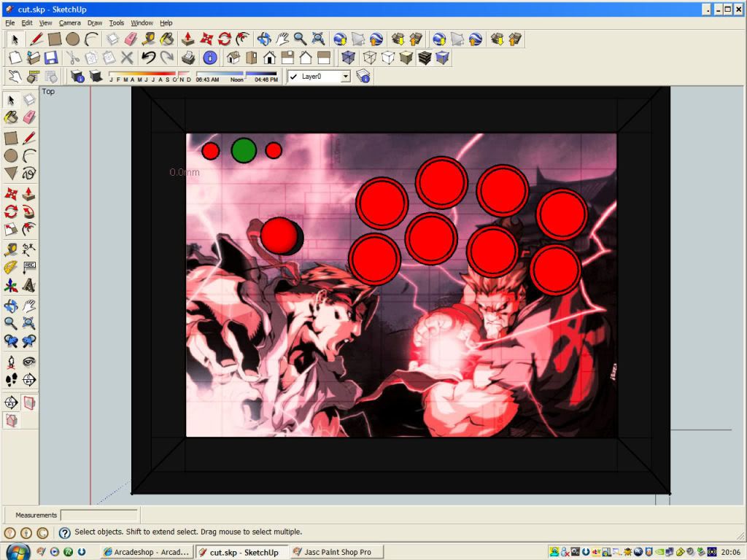Click the cut.skp SketchUp taskbar button
Image resolution: width=747 pixels, height=560 pixels.
point(241,552)
